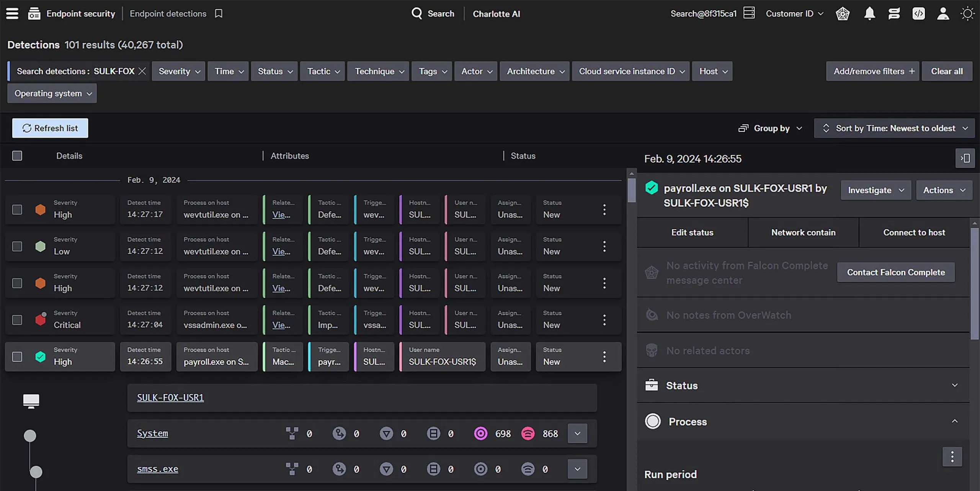Click the detections list scrollbar thumb
980x491 pixels.
pos(632,190)
